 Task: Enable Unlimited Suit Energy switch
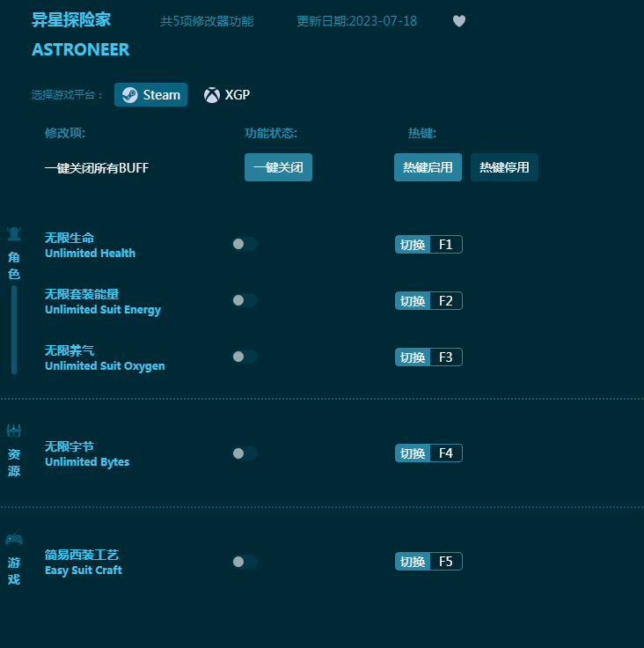tap(245, 300)
